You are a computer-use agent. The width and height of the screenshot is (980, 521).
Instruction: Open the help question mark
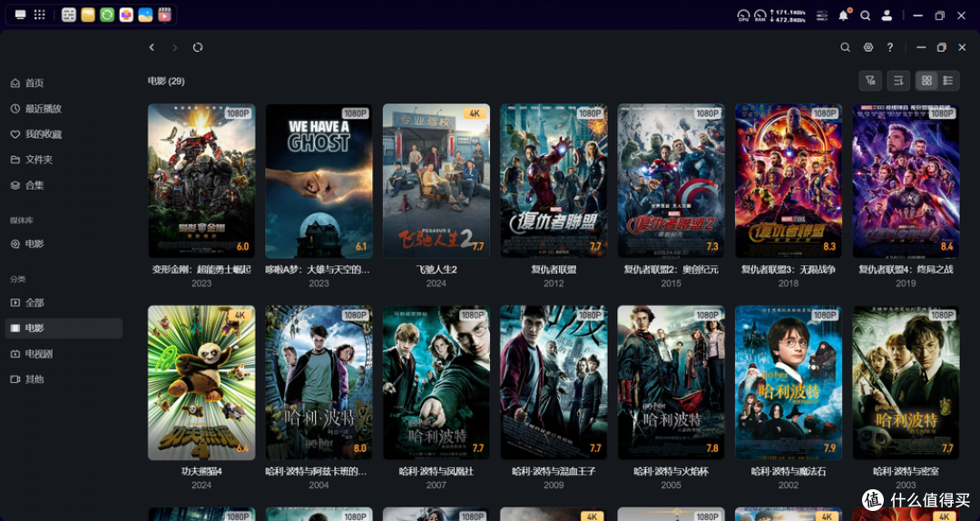(890, 47)
